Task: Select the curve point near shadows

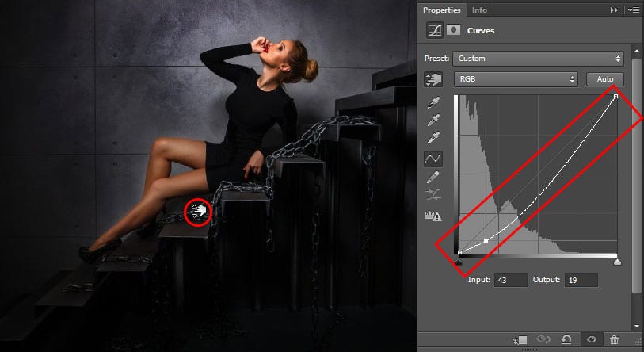Action: tap(486, 240)
